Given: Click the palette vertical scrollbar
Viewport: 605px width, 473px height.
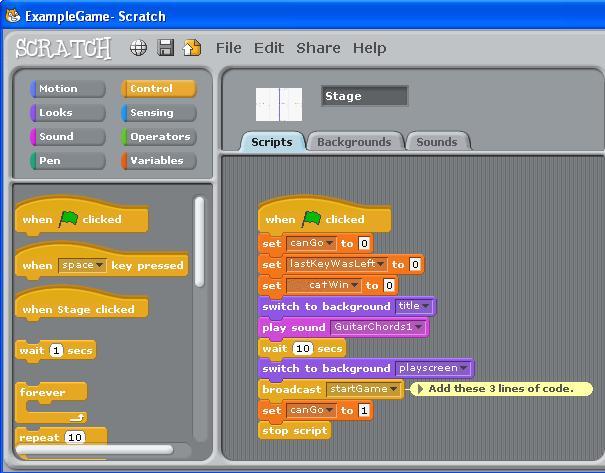Looking at the screenshot, I should (199, 242).
